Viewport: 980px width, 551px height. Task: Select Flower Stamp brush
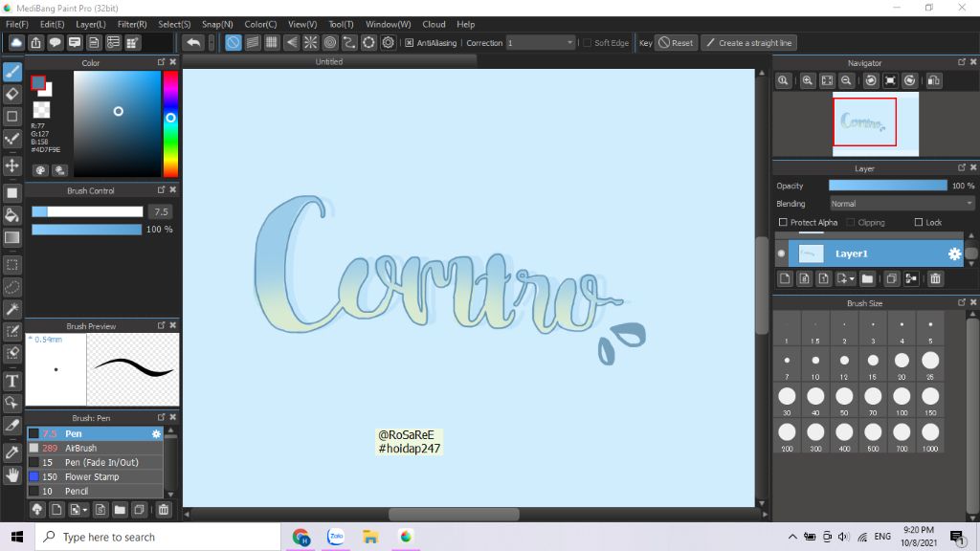95,476
